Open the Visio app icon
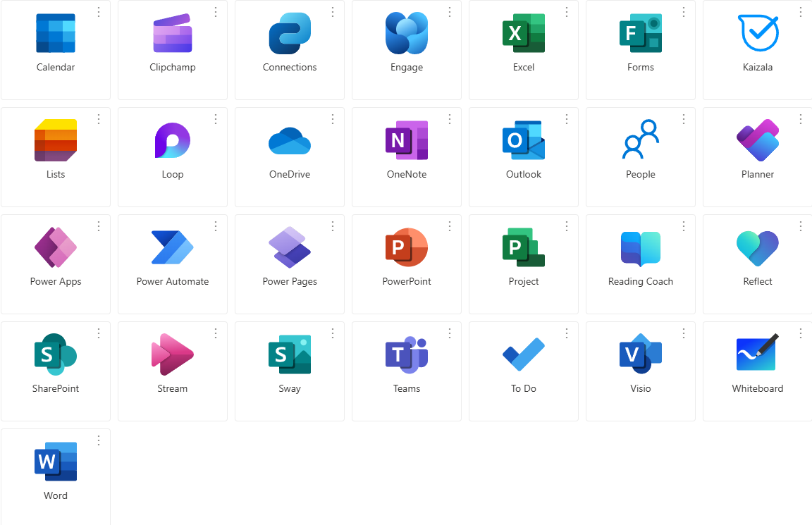Viewport: 812px width, 525px height. click(641, 354)
